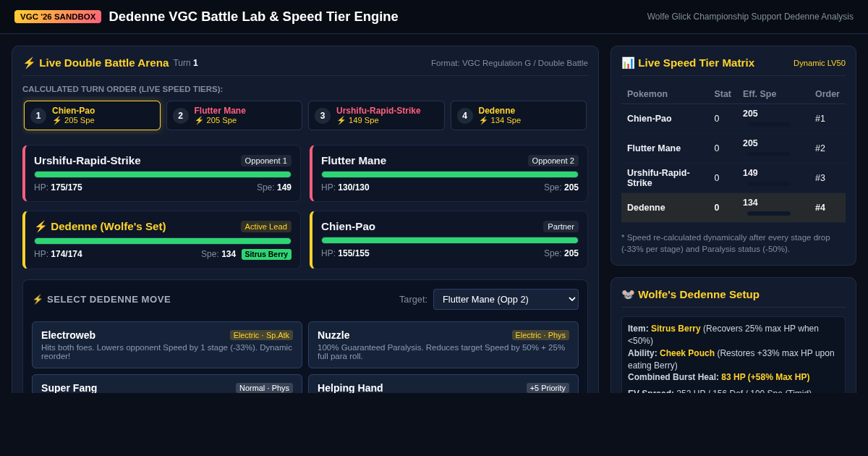Click the Urshifu-Rapid-Strike Opponent 1 card
The height and width of the screenshot is (456, 868).
point(161,174)
